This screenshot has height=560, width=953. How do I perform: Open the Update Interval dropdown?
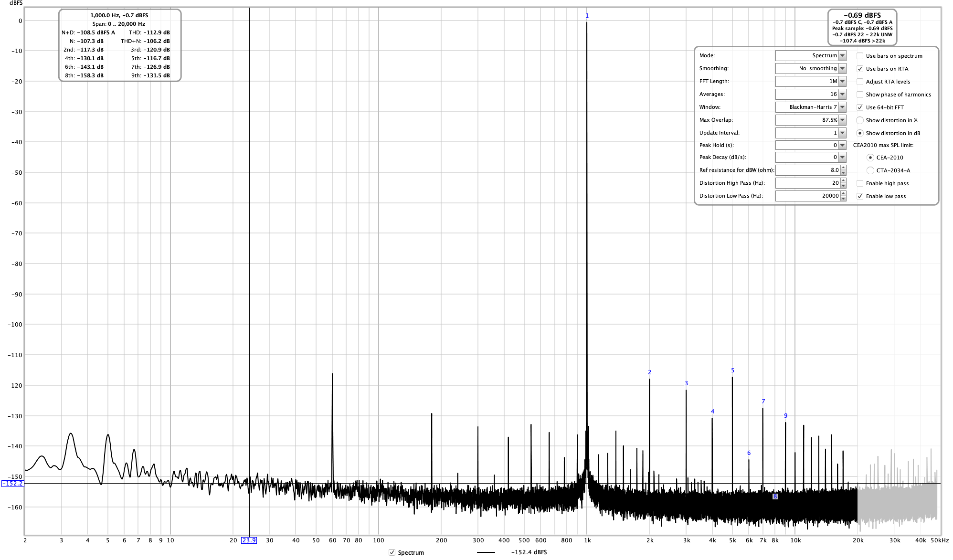811,133
